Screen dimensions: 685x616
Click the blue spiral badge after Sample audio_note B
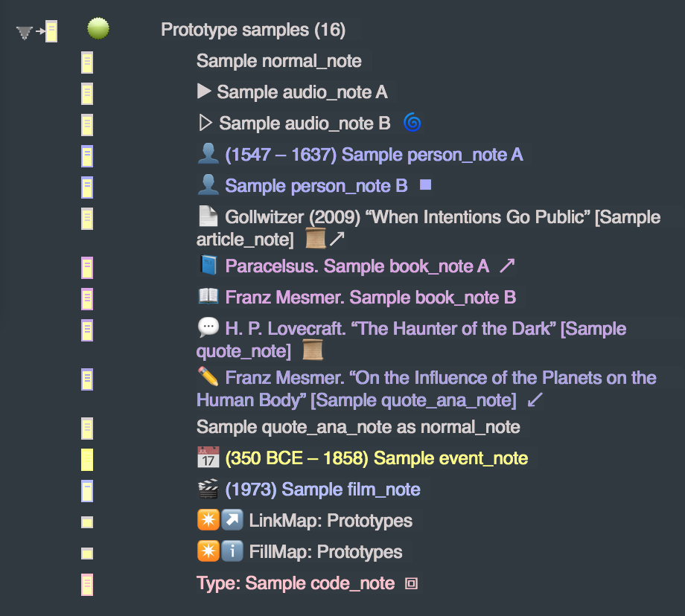411,123
